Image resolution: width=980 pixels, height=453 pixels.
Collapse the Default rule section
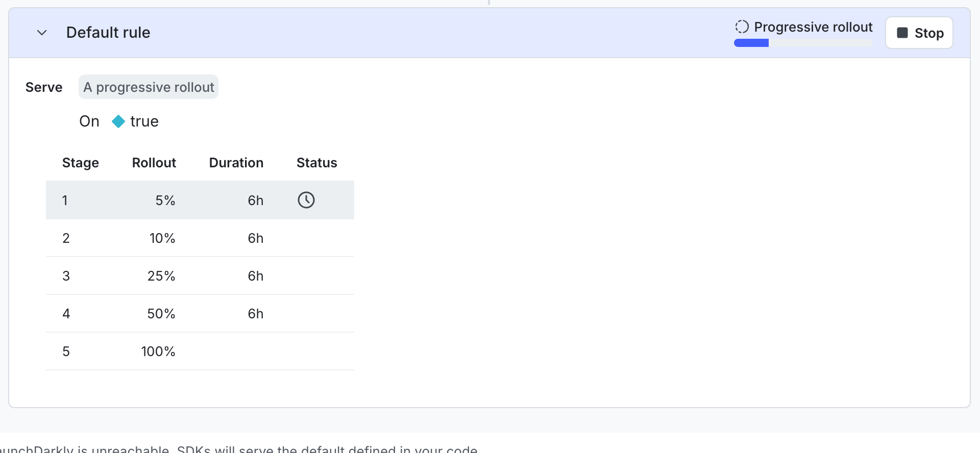pos(42,33)
